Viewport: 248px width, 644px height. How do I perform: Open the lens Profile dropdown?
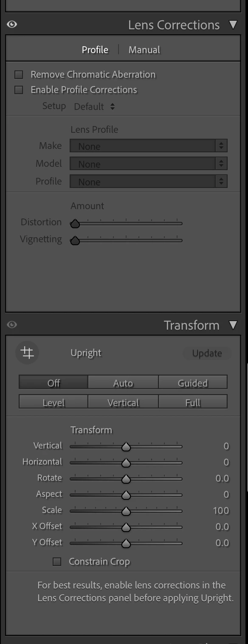149,182
